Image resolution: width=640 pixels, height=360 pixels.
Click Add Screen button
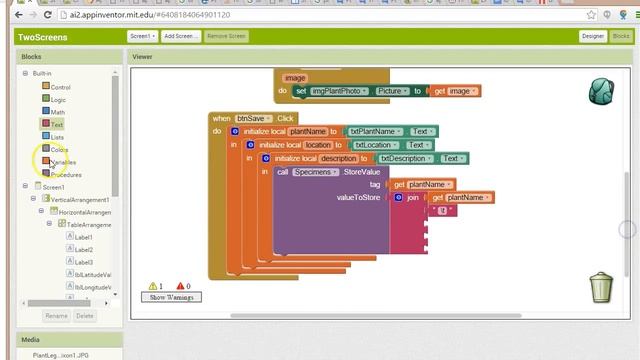[180, 36]
